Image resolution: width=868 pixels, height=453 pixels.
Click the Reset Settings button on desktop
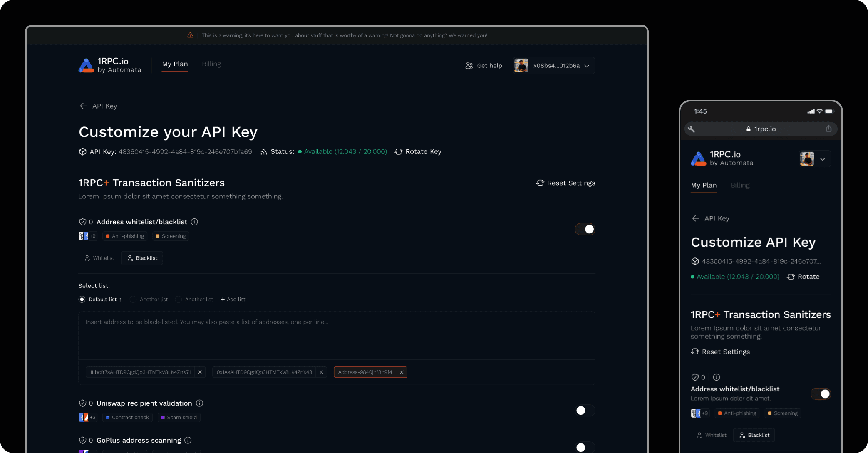(x=566, y=183)
